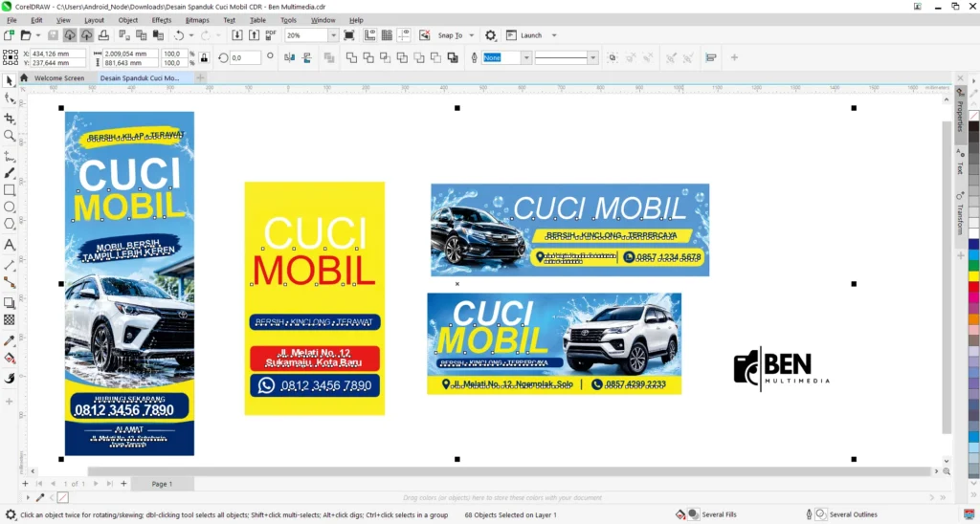Select the Crop tool
The image size is (980, 524).
[x=9, y=118]
